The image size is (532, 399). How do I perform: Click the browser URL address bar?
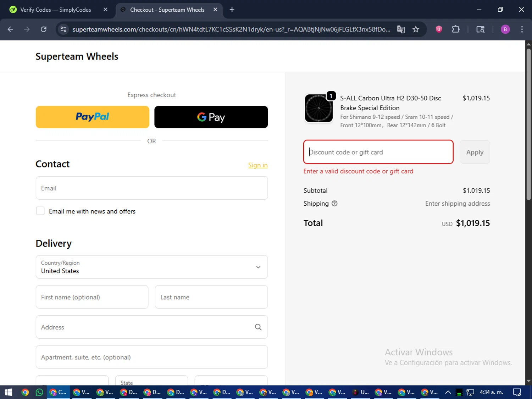231,29
